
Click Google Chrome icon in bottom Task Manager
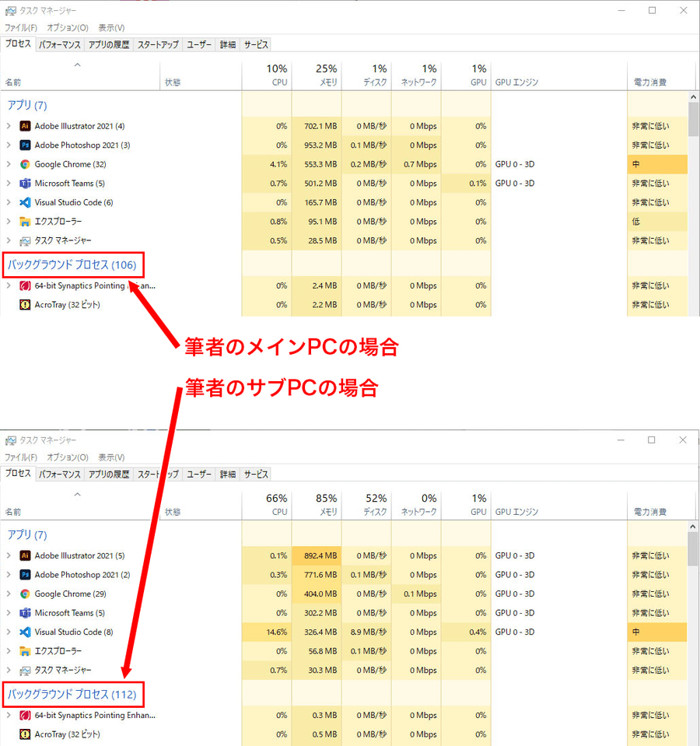(x=25, y=594)
